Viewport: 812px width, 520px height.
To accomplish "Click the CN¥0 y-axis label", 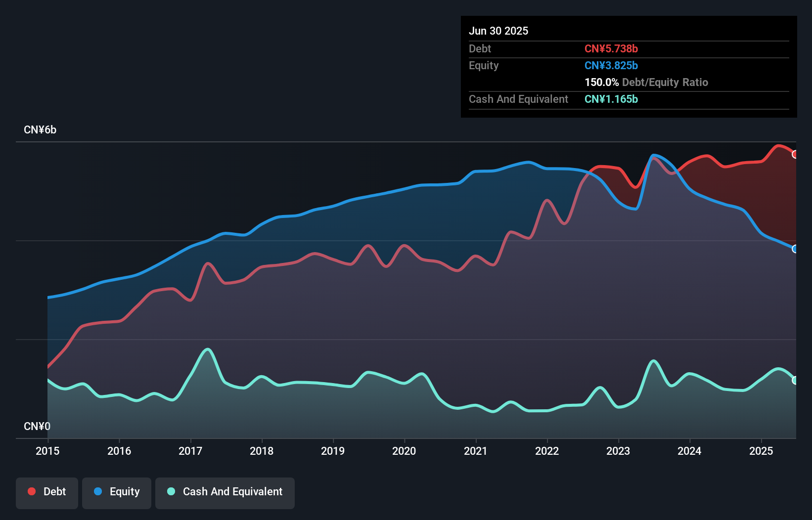I will (37, 426).
